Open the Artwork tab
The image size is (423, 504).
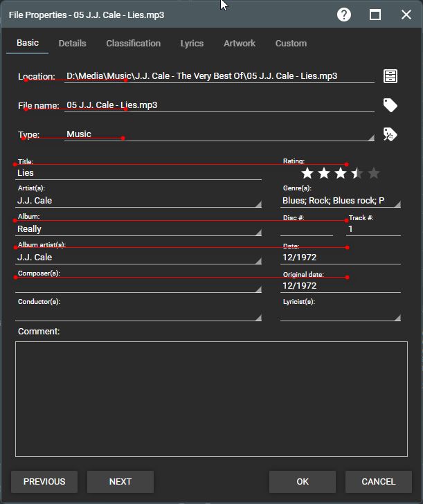click(240, 43)
